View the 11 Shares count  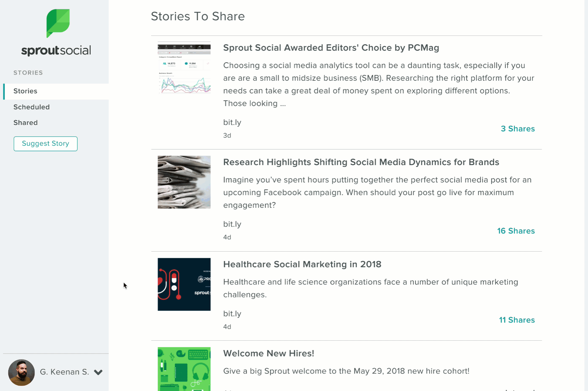[x=517, y=320]
